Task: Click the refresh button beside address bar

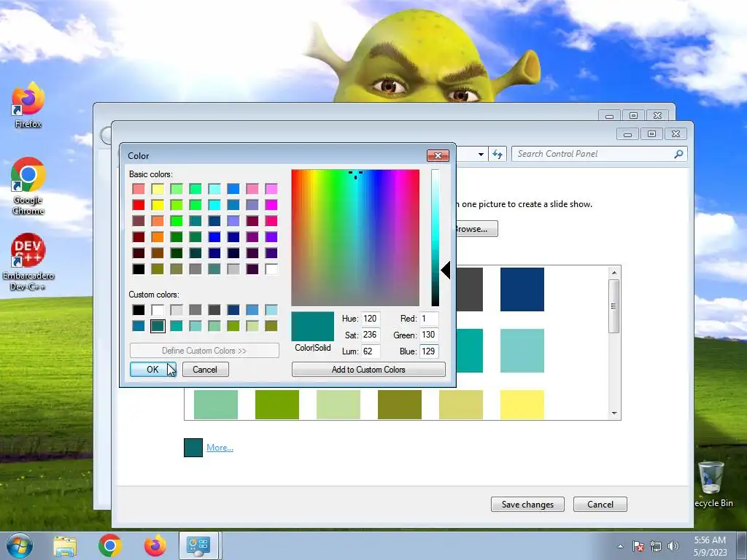Action: point(498,154)
